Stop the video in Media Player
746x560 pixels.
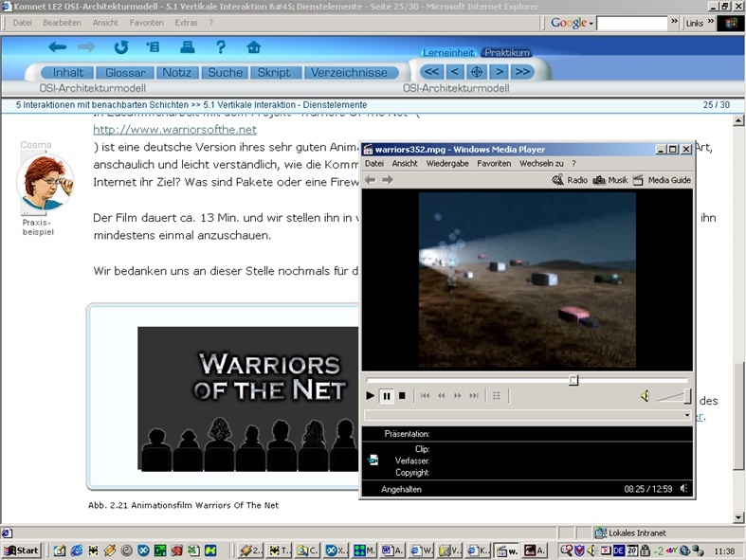pyautogui.click(x=402, y=396)
